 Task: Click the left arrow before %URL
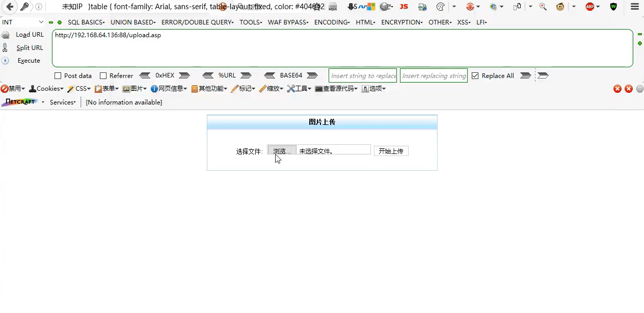coord(208,75)
